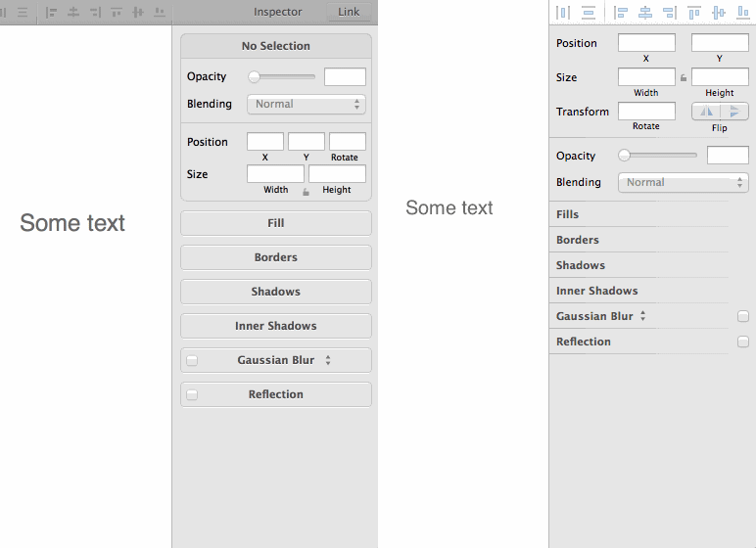The image size is (756, 548).
Task: Click the Opacity slider in left panel
Action: coord(282,76)
